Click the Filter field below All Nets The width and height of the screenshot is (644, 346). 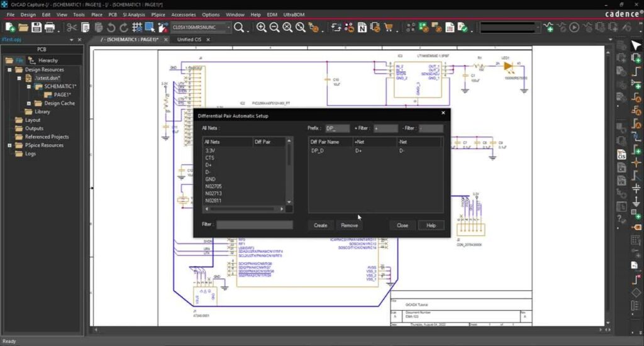[255, 225]
